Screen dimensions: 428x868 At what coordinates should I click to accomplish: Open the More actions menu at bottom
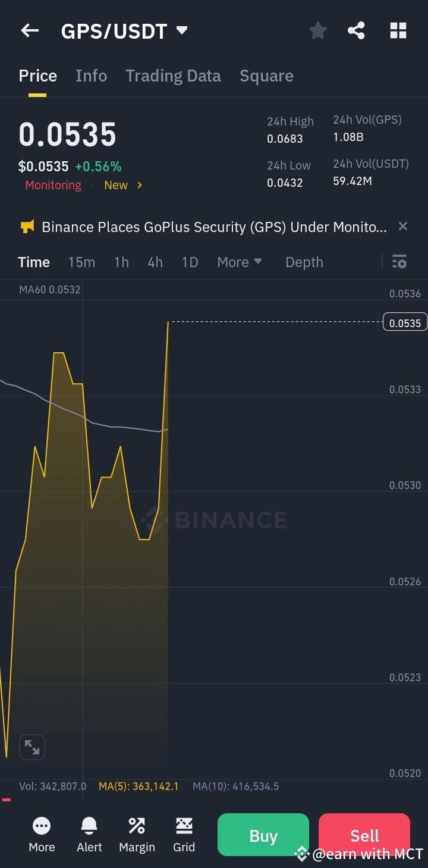pyautogui.click(x=41, y=835)
